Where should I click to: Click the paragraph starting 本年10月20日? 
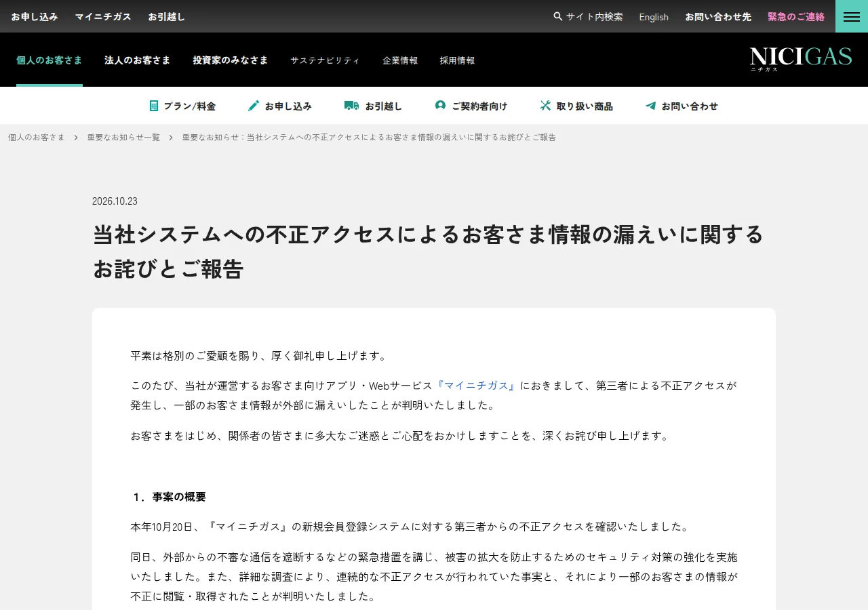coord(411,527)
